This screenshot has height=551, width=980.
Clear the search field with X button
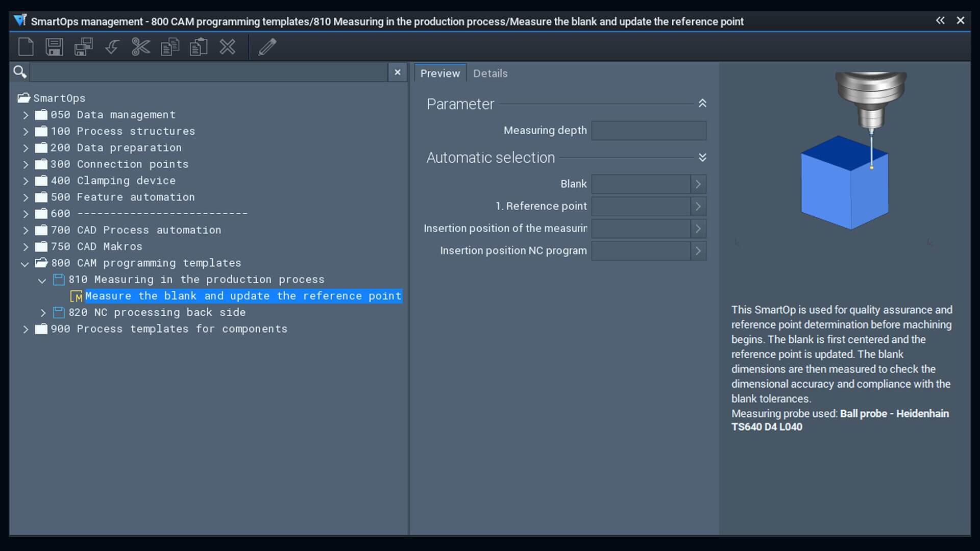click(x=398, y=72)
